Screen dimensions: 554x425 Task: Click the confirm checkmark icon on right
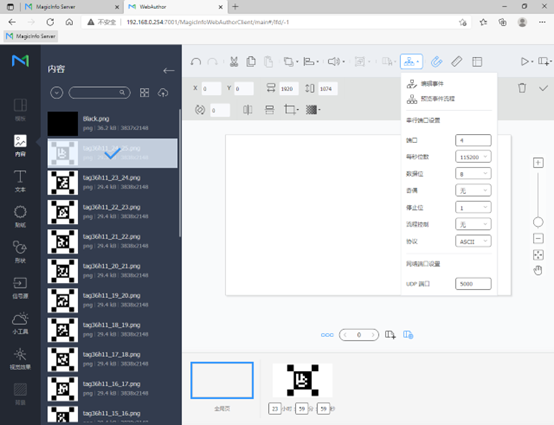point(543,88)
